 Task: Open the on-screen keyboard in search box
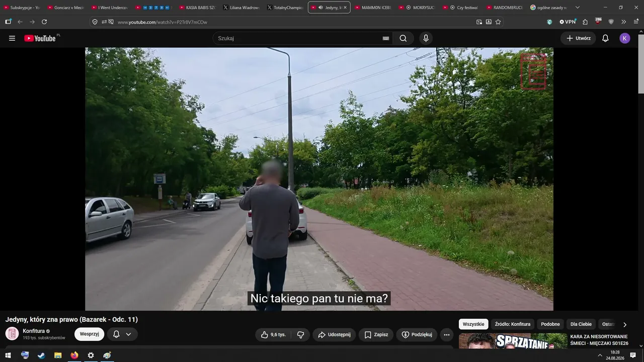coord(386,38)
